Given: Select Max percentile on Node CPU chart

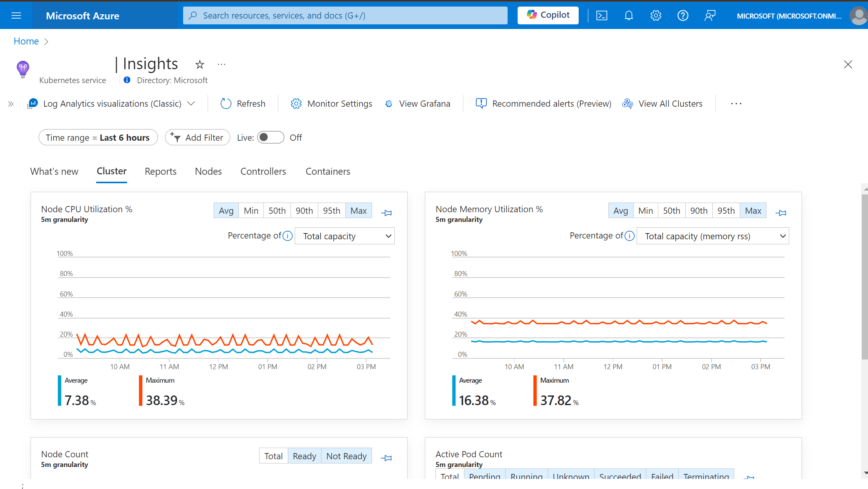Looking at the screenshot, I should pos(358,211).
